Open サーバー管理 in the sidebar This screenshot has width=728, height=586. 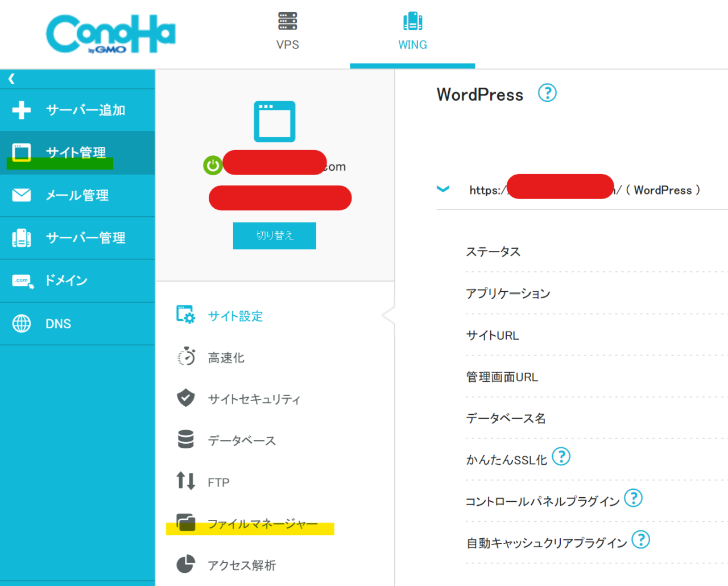coord(77,238)
